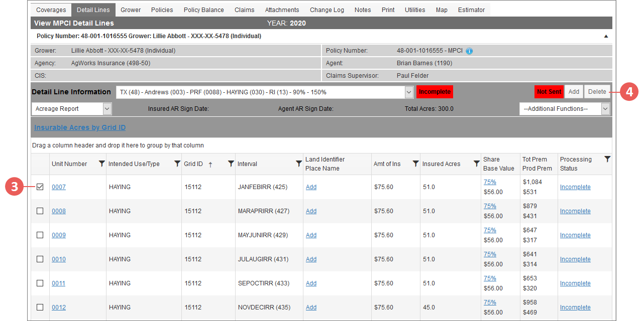Switch to the Claims tab
Viewport: 644px width, 321px height.
coord(245,10)
